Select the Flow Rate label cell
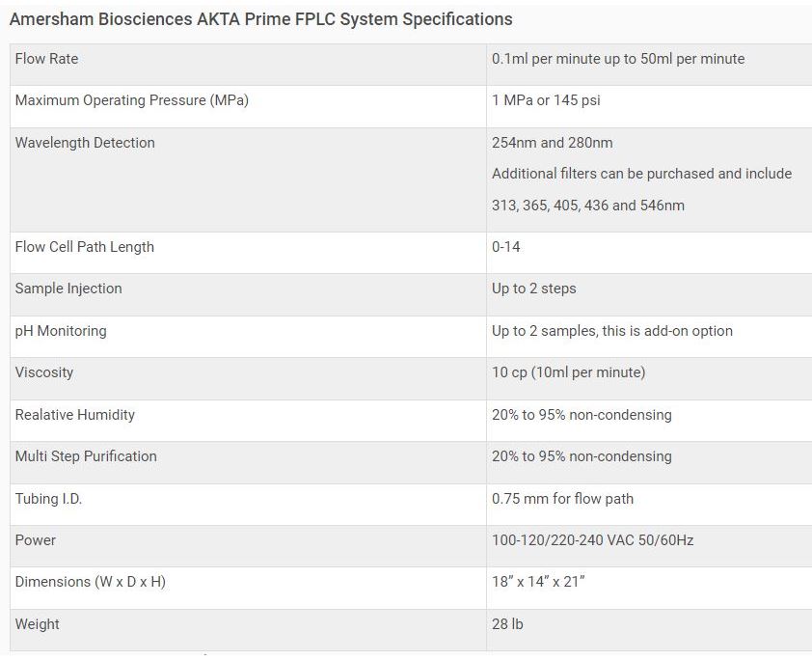This screenshot has width=812, height=660. [47, 59]
